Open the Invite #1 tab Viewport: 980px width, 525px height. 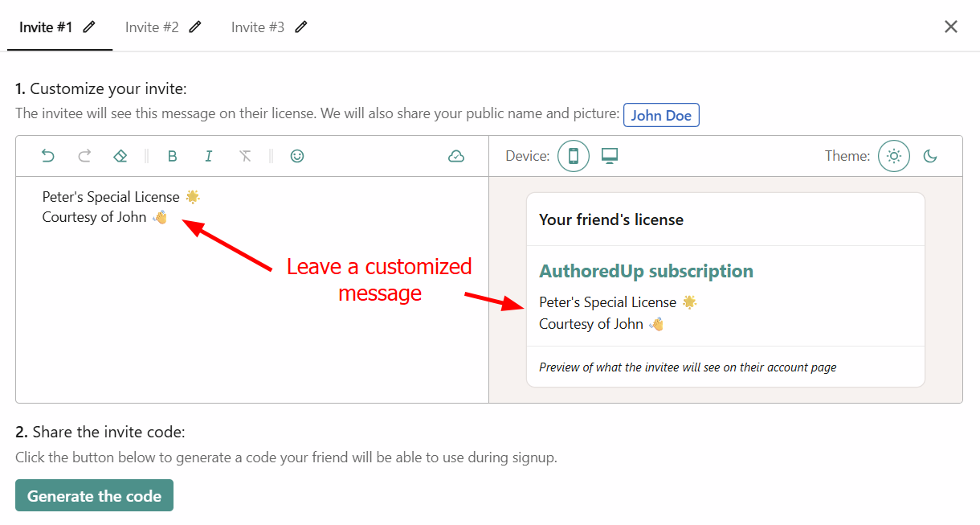(x=46, y=27)
